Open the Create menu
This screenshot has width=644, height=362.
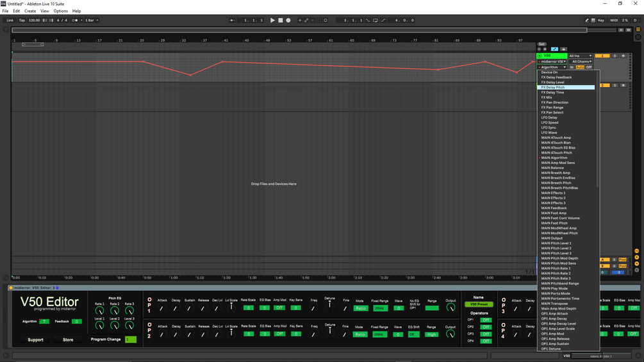[x=30, y=11]
